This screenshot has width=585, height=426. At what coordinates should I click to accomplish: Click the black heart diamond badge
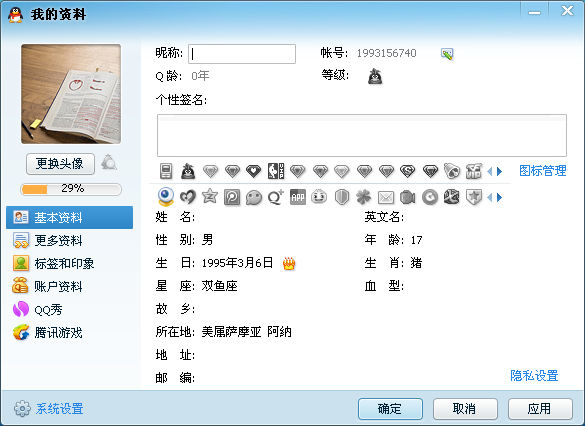point(253,171)
